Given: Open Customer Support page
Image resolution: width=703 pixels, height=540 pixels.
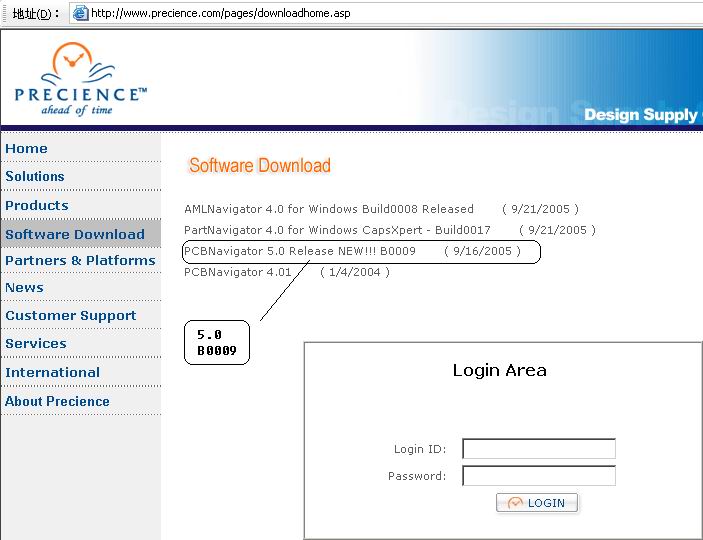Looking at the screenshot, I should [x=70, y=316].
